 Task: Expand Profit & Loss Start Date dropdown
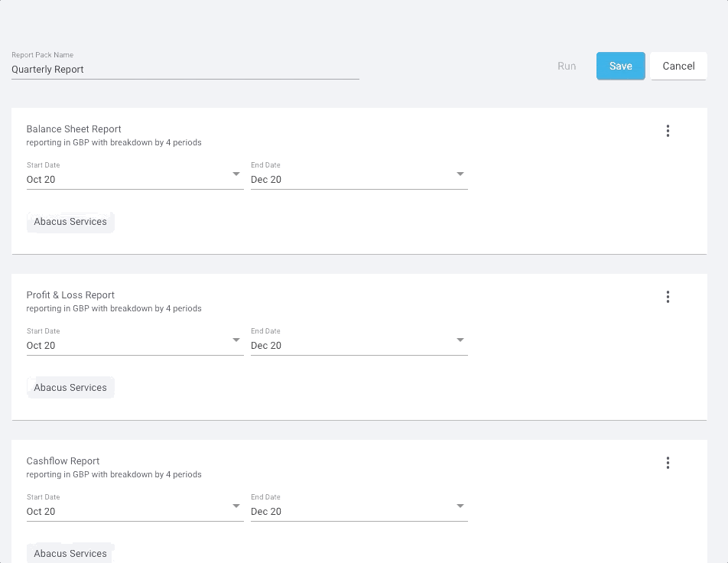click(x=135, y=344)
